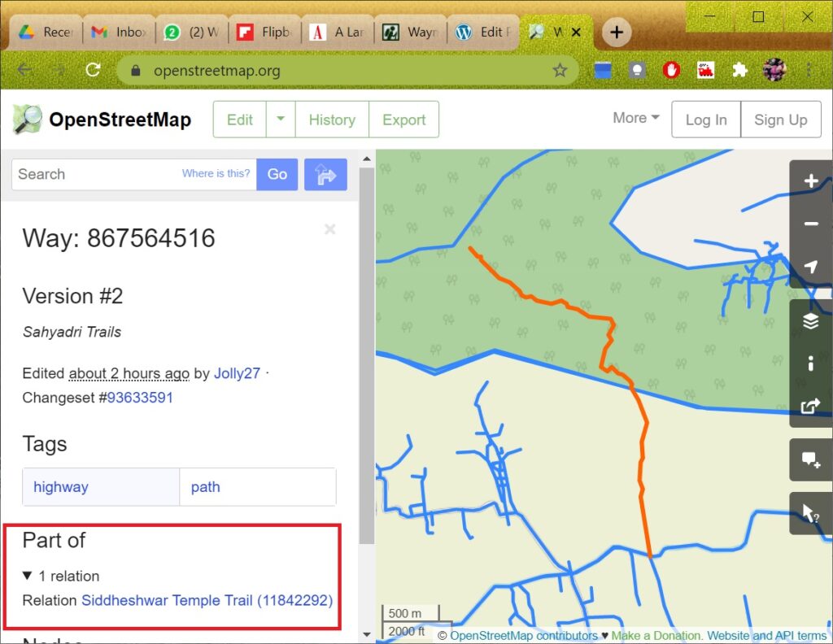Click 'Way: 867564516' heading
Image resolution: width=833 pixels, height=644 pixels.
pyautogui.click(x=119, y=238)
